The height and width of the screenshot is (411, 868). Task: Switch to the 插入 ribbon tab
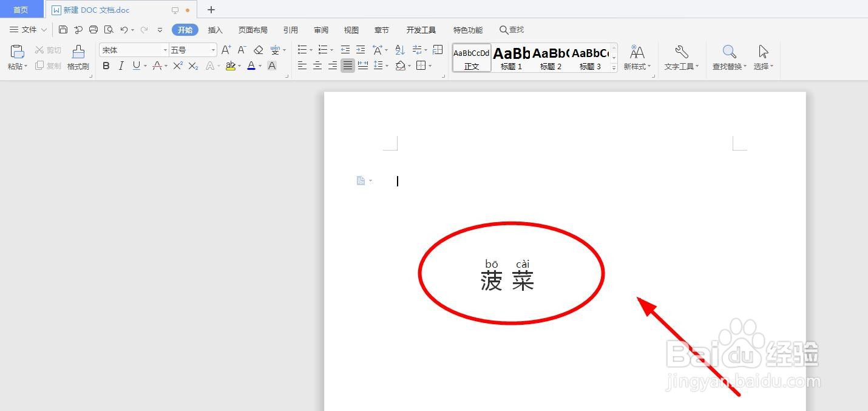[215, 29]
